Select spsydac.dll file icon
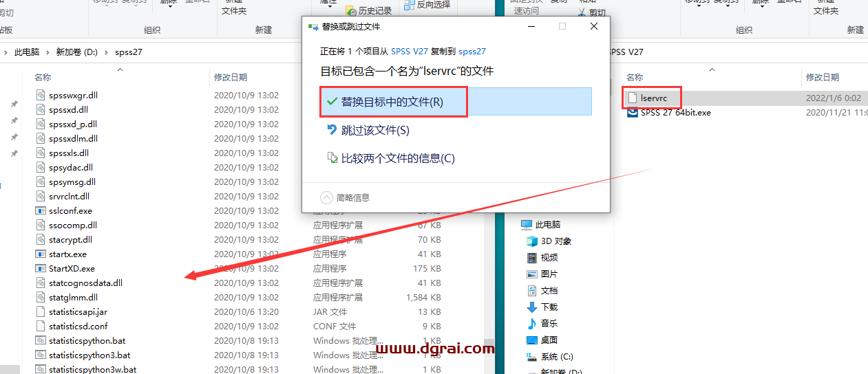 (x=41, y=167)
